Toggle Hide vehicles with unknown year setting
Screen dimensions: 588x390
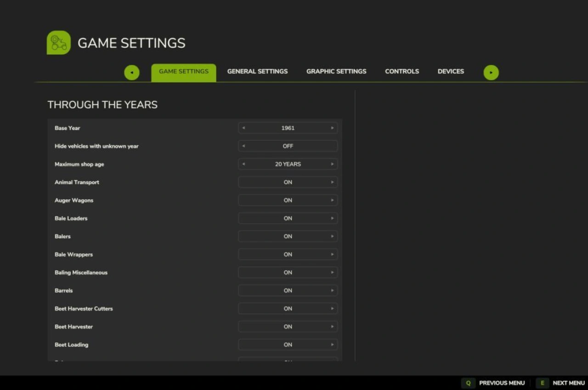pos(288,146)
